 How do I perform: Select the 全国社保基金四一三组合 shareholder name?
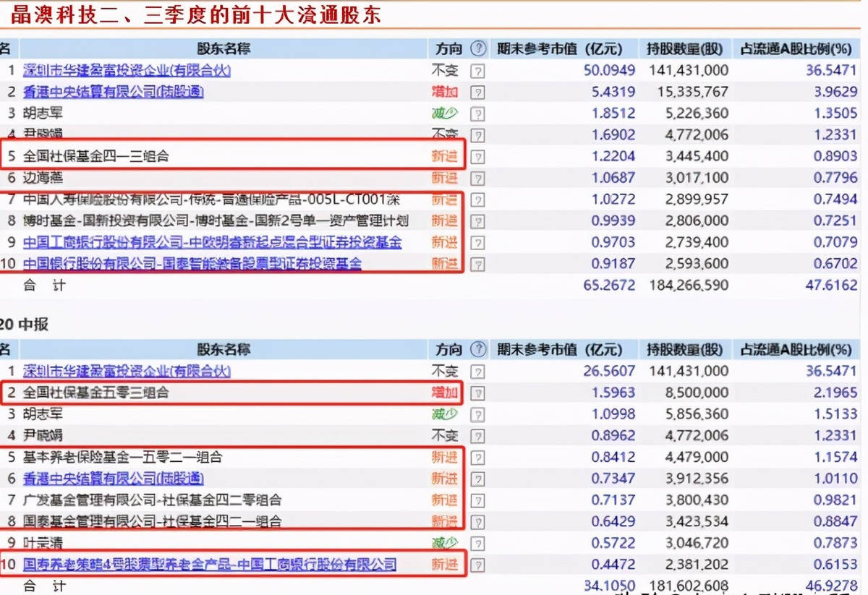coord(96,156)
